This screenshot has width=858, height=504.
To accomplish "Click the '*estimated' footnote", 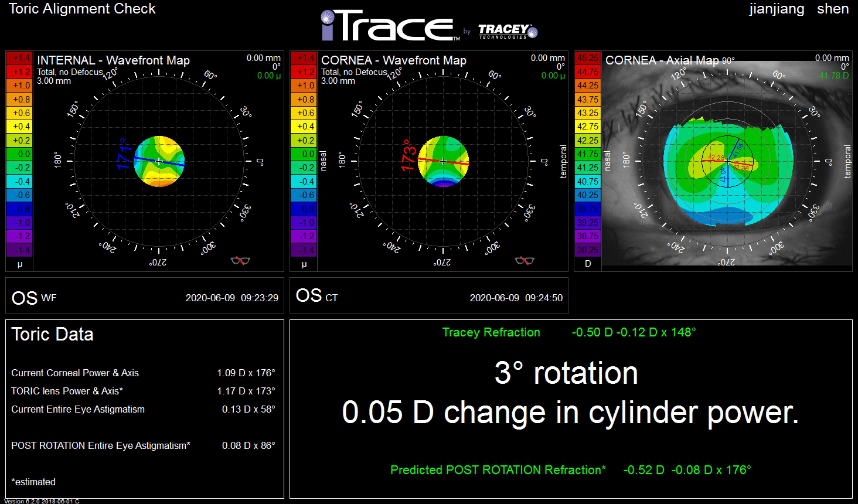I will [33, 482].
